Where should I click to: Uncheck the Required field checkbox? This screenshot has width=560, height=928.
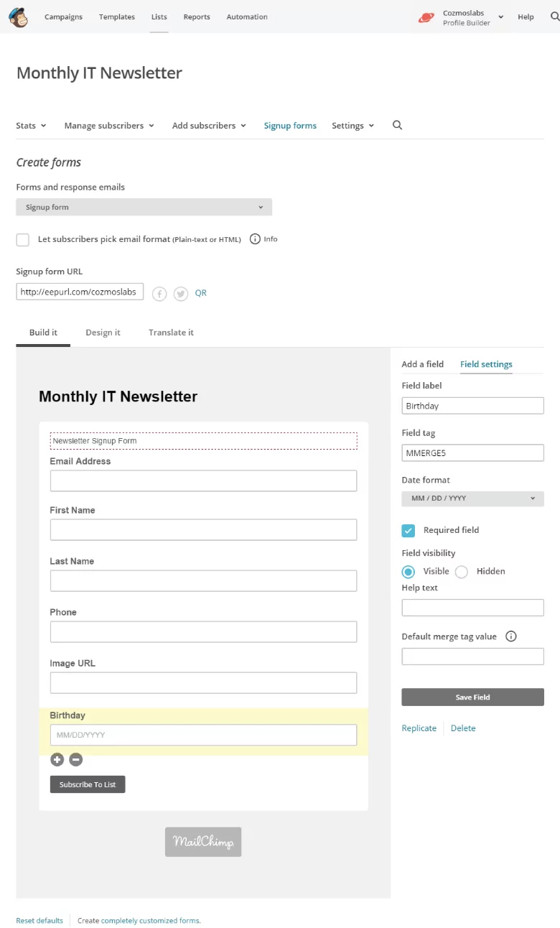[408, 530]
